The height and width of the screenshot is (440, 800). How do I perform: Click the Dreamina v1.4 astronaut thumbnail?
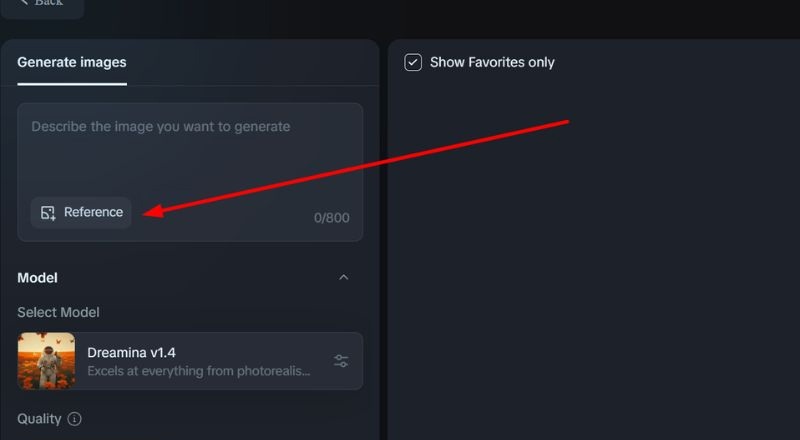47,361
